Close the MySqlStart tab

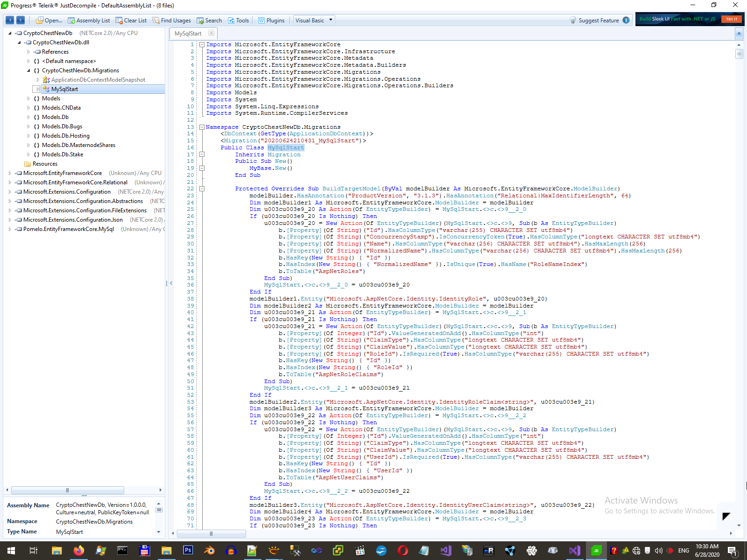[211, 33]
